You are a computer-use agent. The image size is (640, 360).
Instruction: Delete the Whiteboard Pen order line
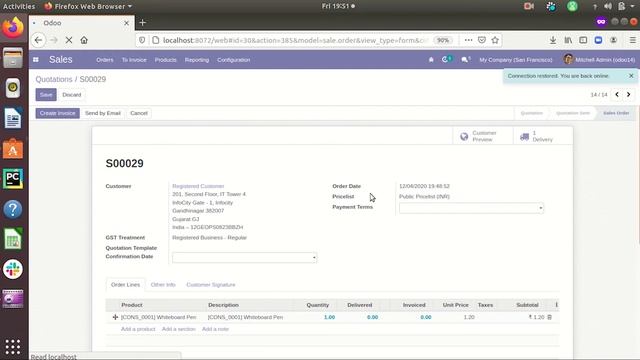click(x=549, y=317)
